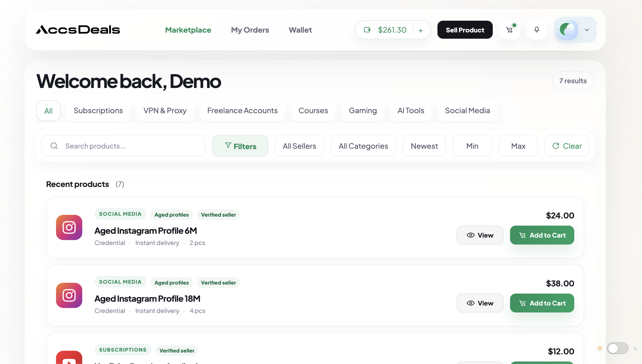Click the Sell Product button
Viewport: 642px width, 364px height.
(x=465, y=30)
